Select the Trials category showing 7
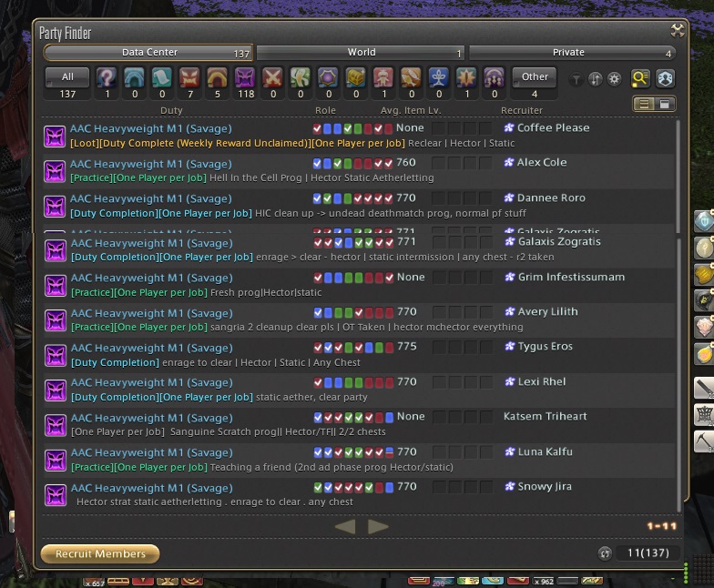Screen dimensions: 714x588 click(189, 77)
